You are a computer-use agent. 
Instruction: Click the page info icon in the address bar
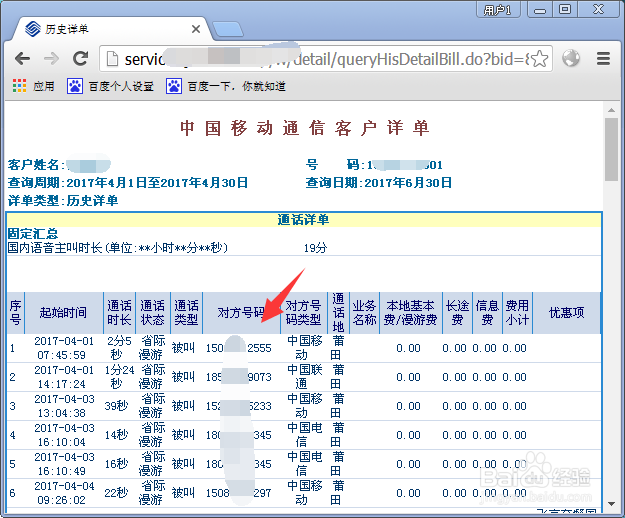click(113, 59)
